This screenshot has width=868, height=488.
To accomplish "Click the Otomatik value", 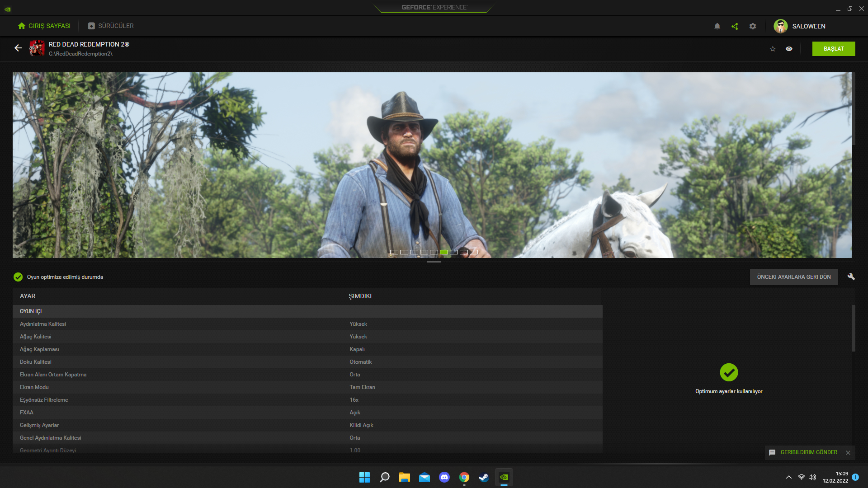I will 360,362.
